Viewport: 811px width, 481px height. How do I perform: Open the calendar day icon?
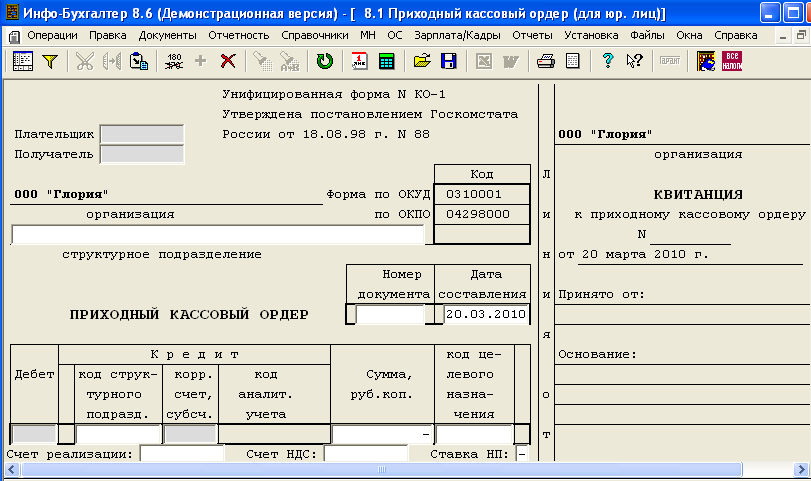(359, 61)
